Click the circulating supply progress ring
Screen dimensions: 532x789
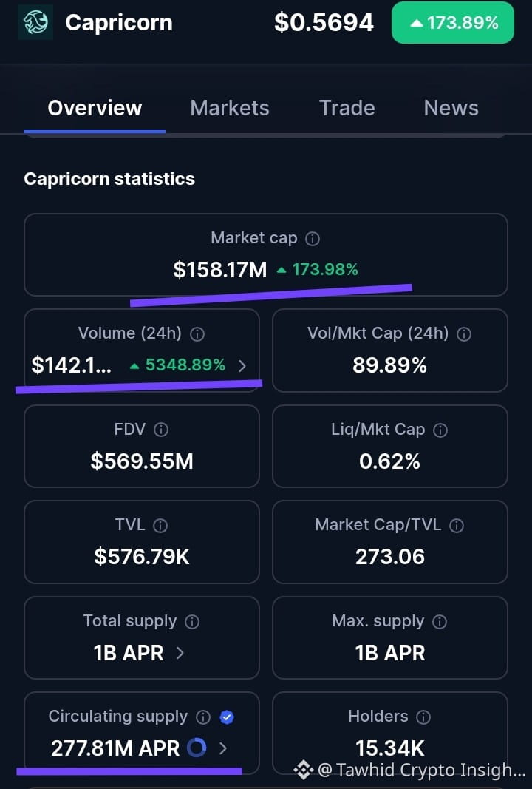click(197, 748)
